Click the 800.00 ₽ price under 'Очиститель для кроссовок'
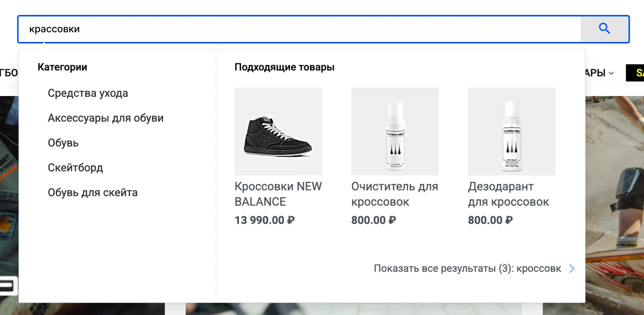Screen dimensions: 644x315 tap(374, 220)
